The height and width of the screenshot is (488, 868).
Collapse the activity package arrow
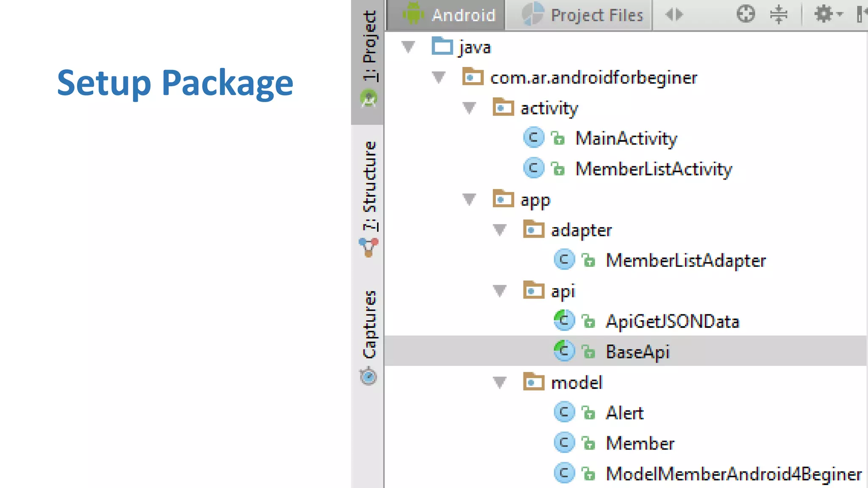pos(469,108)
